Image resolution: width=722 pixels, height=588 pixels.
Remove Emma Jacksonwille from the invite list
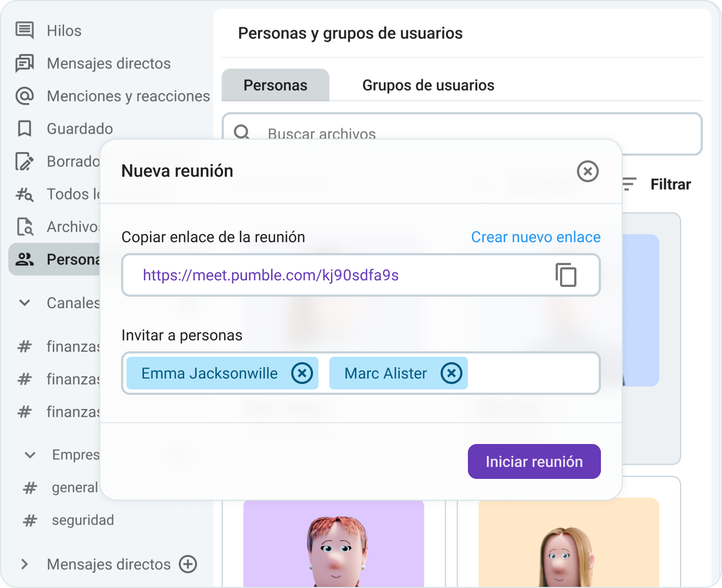pos(302,373)
